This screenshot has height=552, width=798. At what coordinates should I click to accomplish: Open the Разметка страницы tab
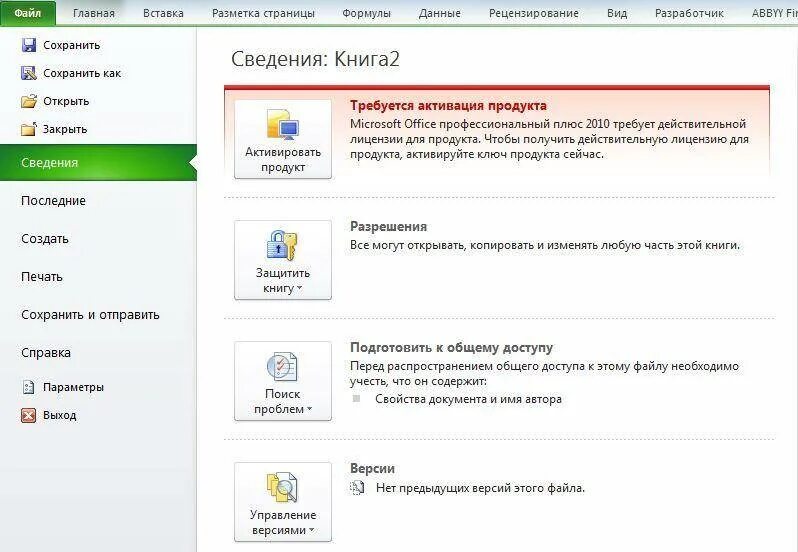coord(263,13)
